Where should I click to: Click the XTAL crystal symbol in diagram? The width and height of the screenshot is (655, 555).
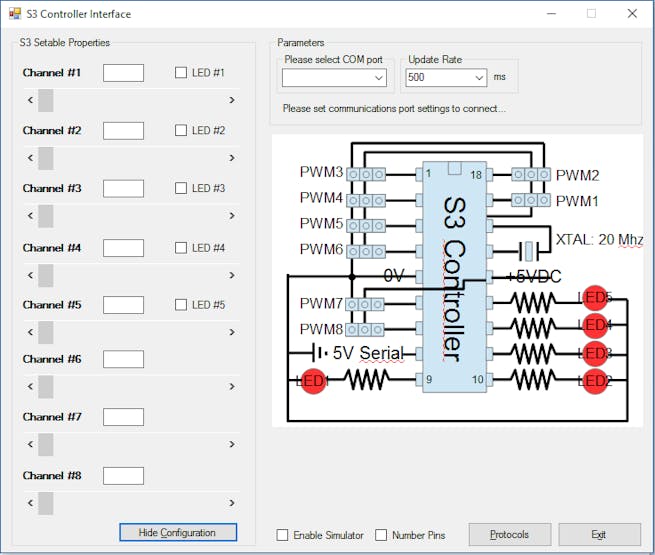pyautogui.click(x=529, y=251)
